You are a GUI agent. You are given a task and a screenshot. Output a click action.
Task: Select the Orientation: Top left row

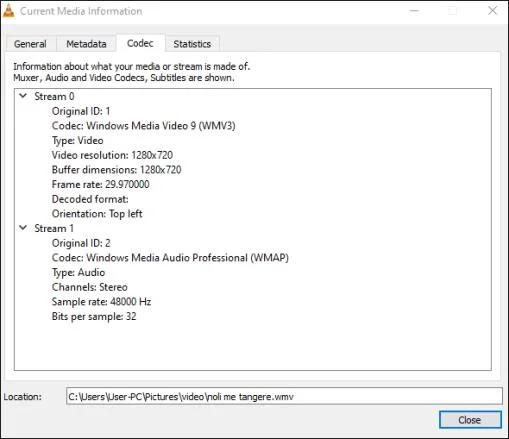click(97, 214)
